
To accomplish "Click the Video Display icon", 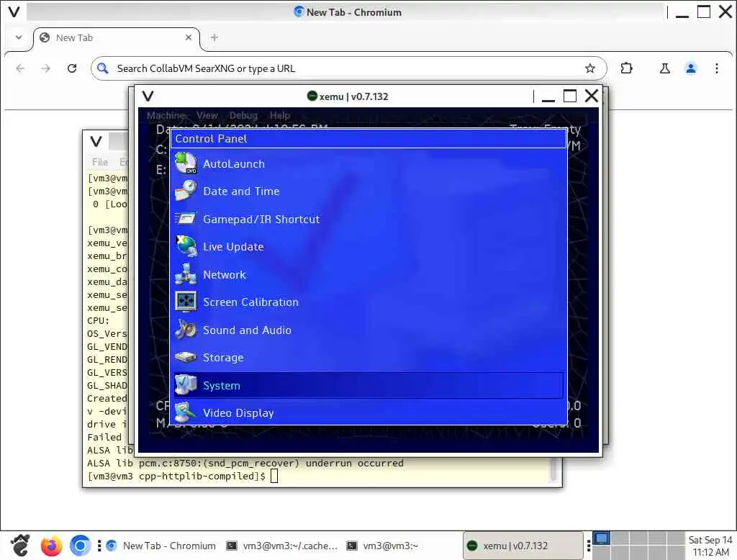I will point(186,413).
